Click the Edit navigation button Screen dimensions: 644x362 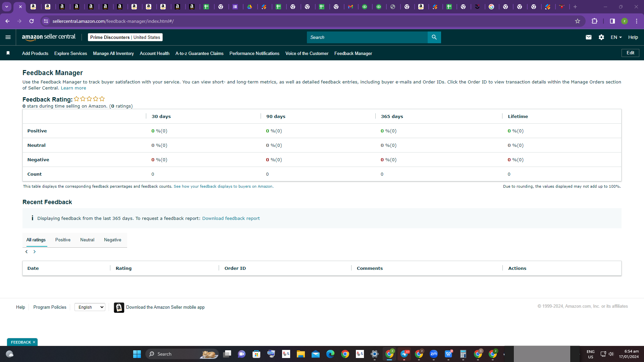tap(630, 53)
